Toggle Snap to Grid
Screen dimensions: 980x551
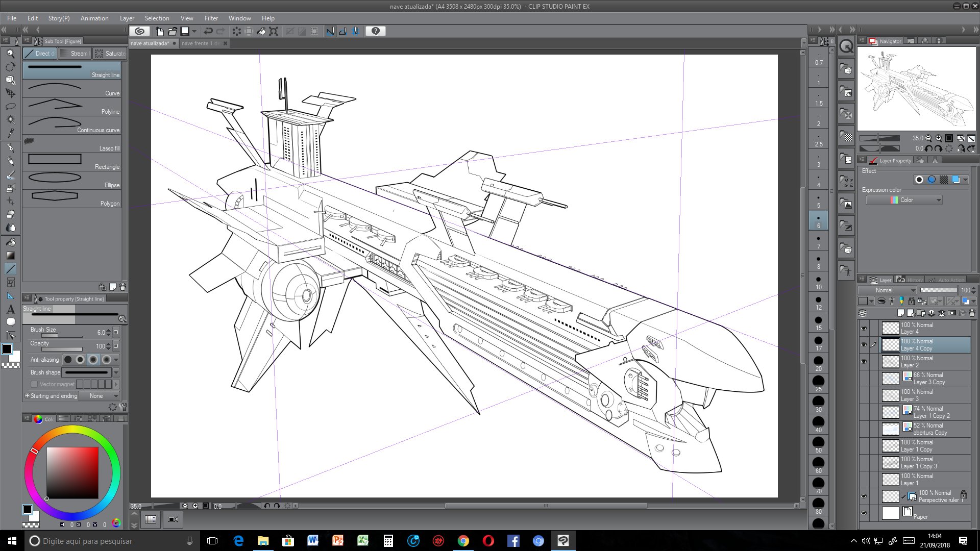[356, 31]
